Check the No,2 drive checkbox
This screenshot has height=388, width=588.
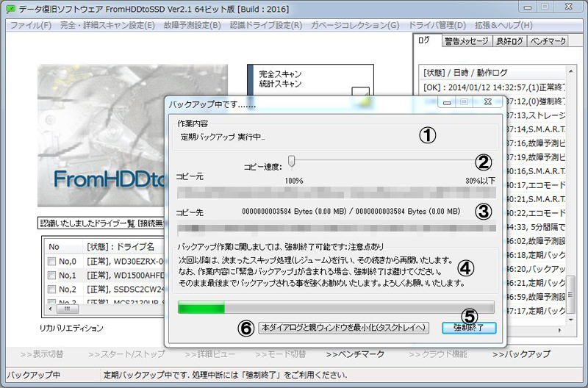(51, 289)
